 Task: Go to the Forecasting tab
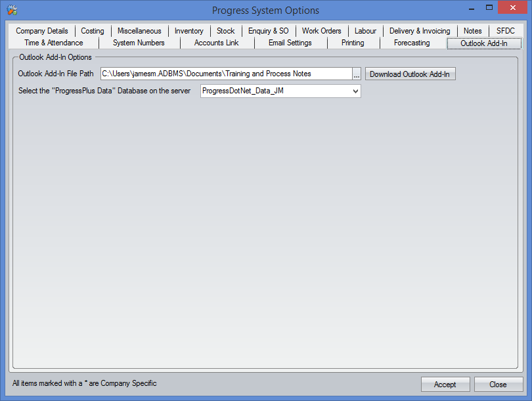coord(412,43)
